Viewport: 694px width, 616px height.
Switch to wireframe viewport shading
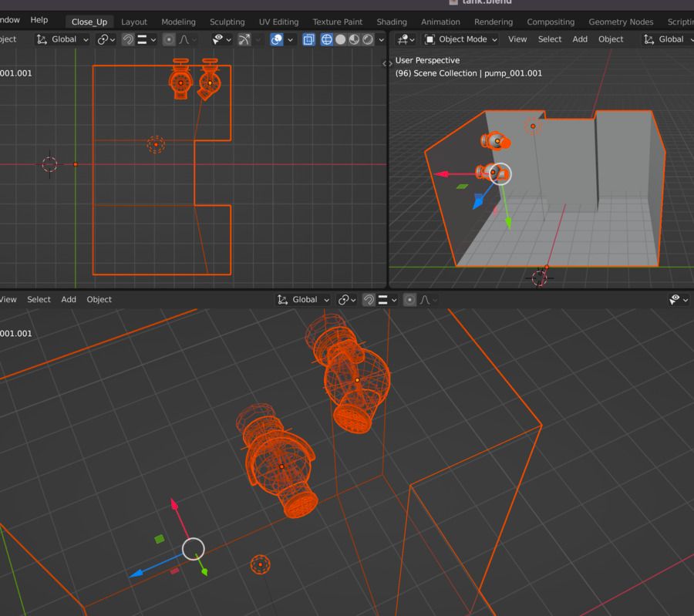(x=327, y=39)
